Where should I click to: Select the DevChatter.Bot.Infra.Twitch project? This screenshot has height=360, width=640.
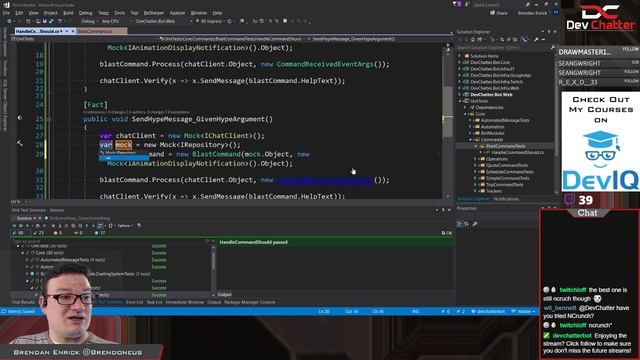tap(496, 82)
